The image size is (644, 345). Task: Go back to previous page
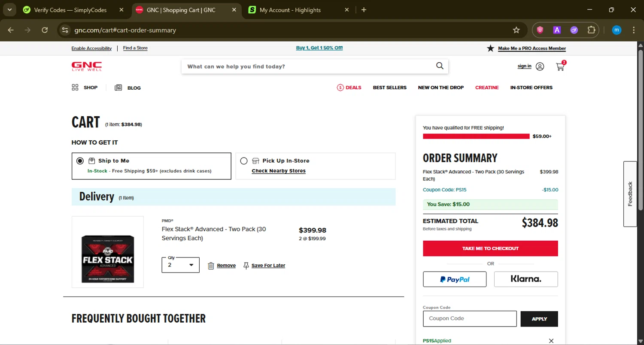pyautogui.click(x=11, y=30)
